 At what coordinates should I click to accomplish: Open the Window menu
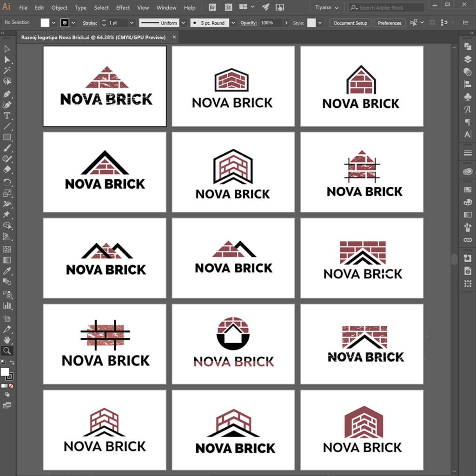pyautogui.click(x=166, y=7)
